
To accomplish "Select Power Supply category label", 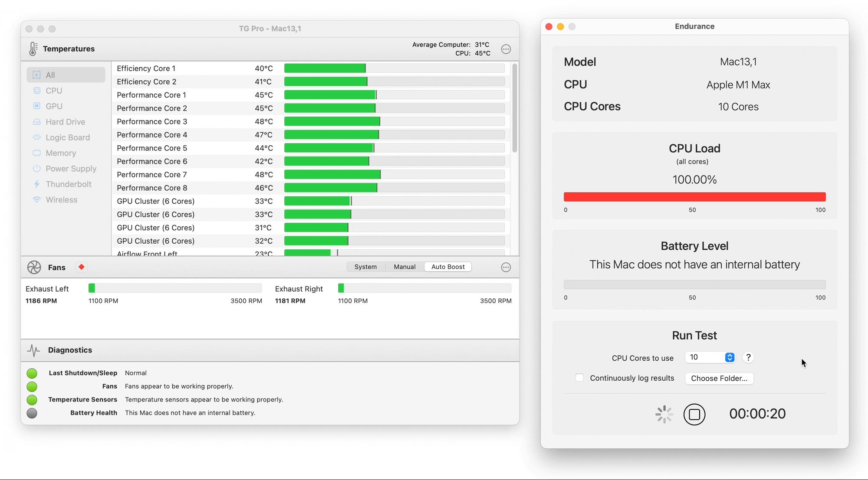I will 71,169.
